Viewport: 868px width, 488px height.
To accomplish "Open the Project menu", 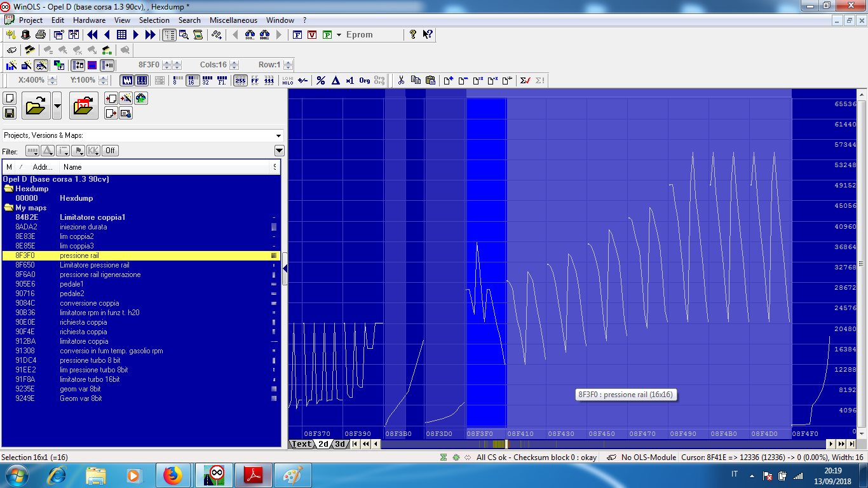I will point(31,20).
